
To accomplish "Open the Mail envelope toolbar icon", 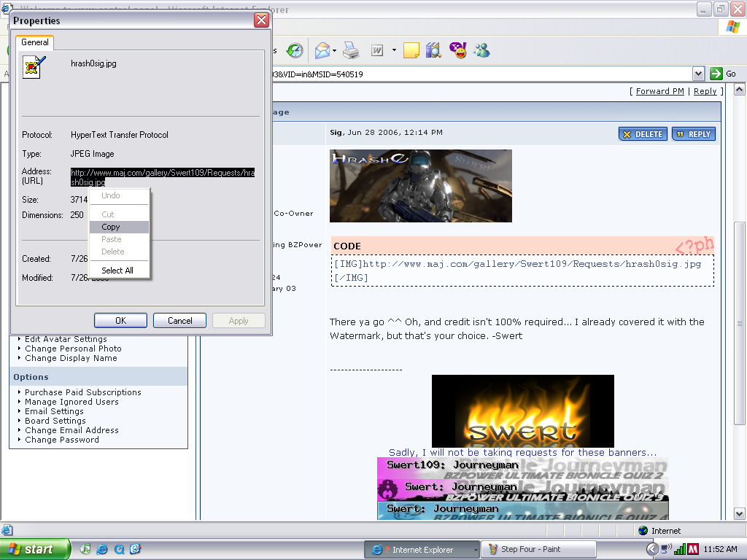I will [322, 50].
